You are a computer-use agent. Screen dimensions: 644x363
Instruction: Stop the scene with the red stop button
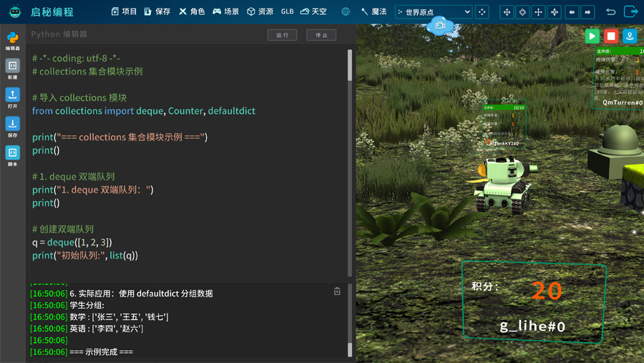coord(611,37)
